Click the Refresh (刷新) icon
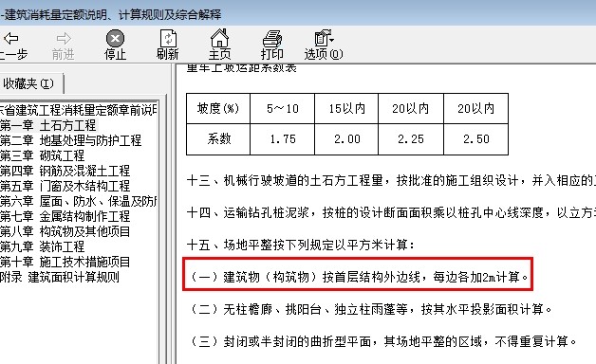 (x=168, y=38)
